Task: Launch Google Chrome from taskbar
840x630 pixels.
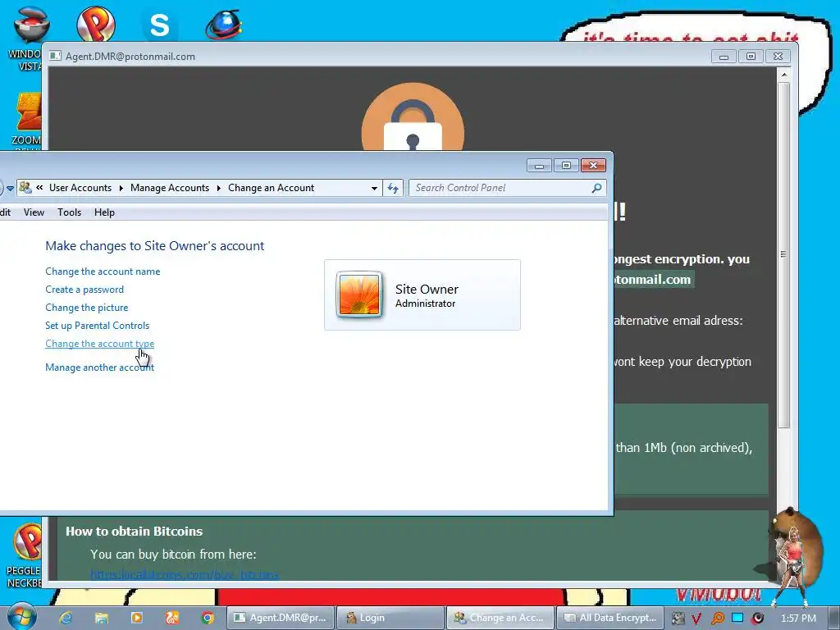Action: 208,618
